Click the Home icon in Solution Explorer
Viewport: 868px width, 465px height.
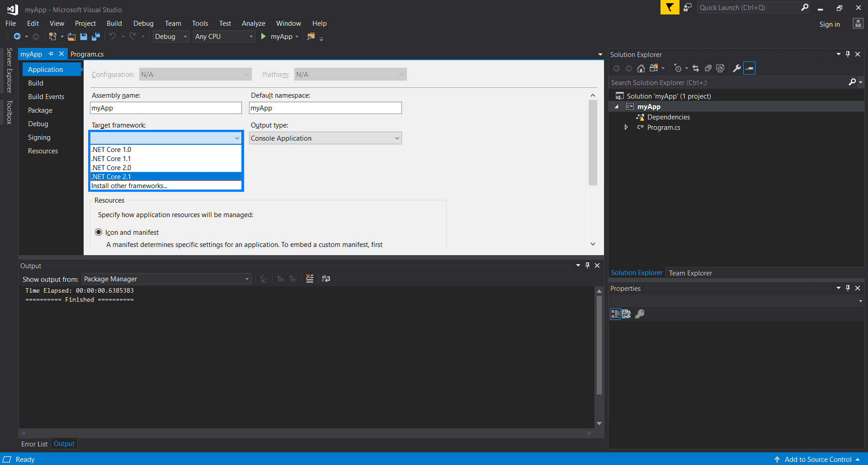coord(641,68)
